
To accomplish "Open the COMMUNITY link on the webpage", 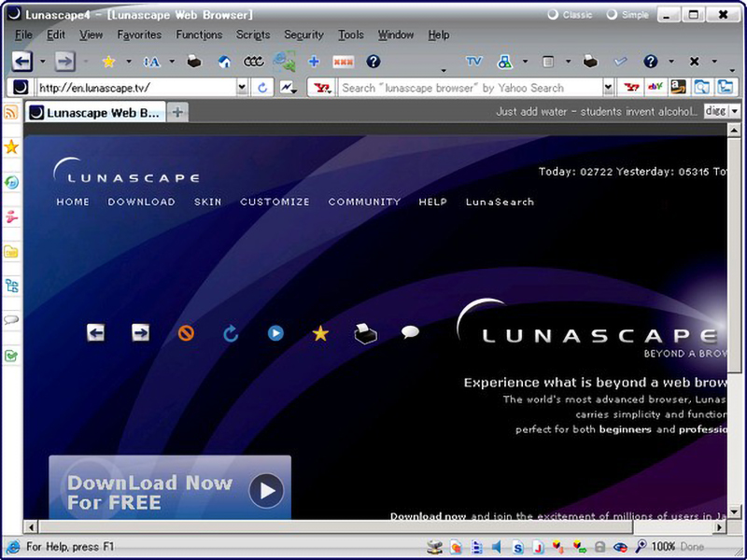I will click(364, 202).
